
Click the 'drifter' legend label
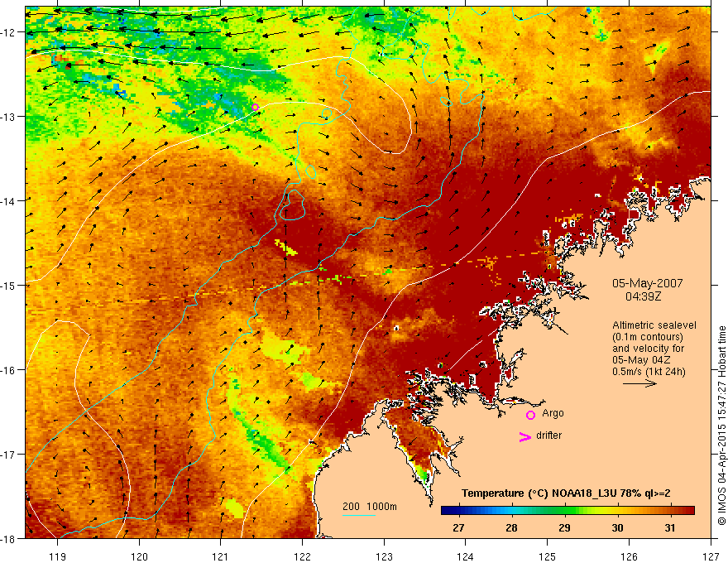548,435
